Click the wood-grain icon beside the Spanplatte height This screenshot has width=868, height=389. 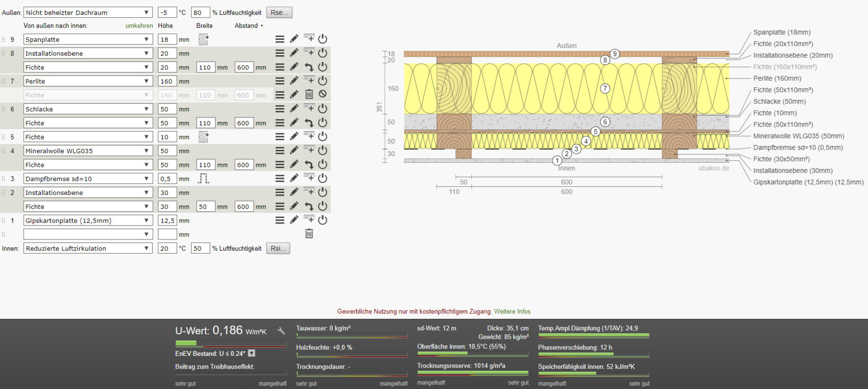203,39
